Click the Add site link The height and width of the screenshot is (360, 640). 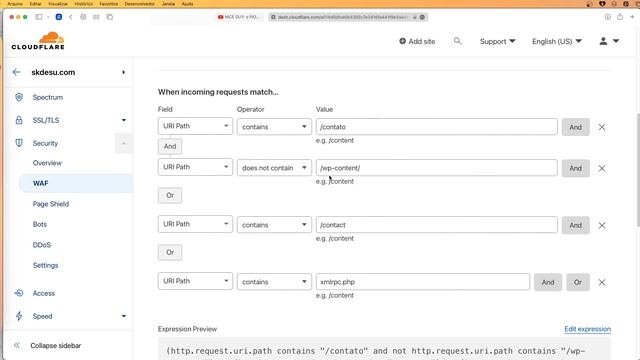tap(417, 41)
